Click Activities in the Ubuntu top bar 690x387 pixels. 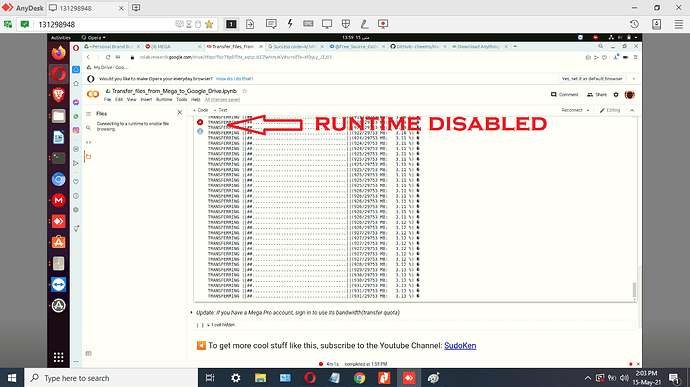(61, 37)
